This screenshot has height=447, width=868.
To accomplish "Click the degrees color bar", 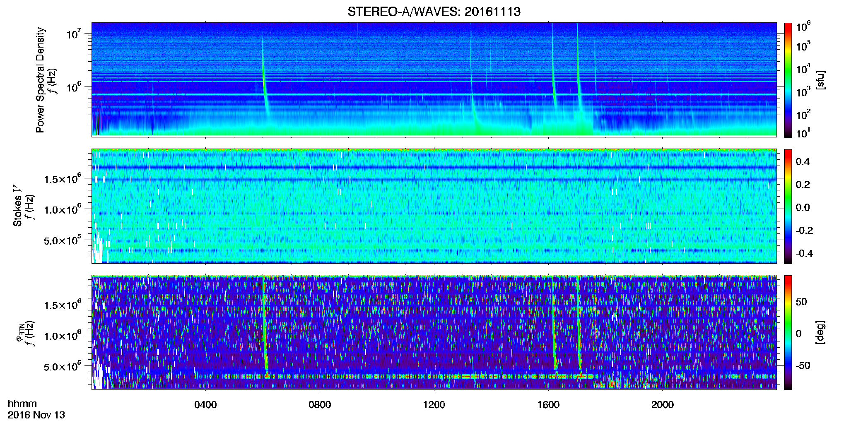I will click(x=788, y=332).
